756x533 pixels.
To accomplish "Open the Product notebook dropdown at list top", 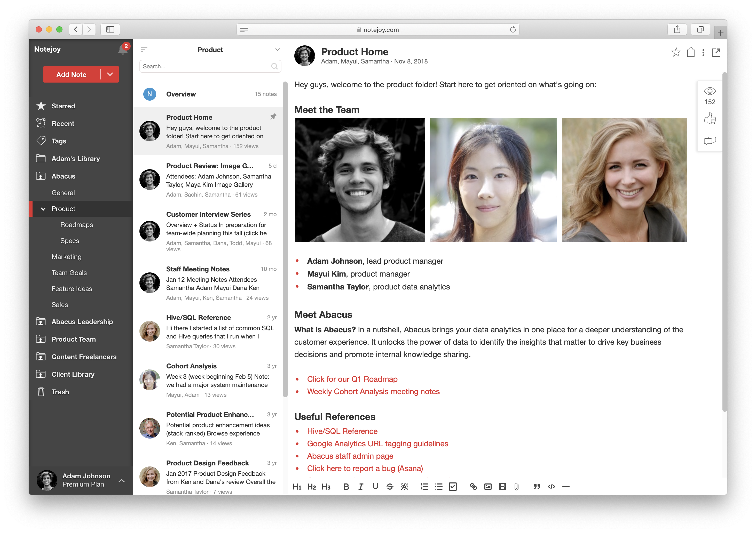I will 278,49.
